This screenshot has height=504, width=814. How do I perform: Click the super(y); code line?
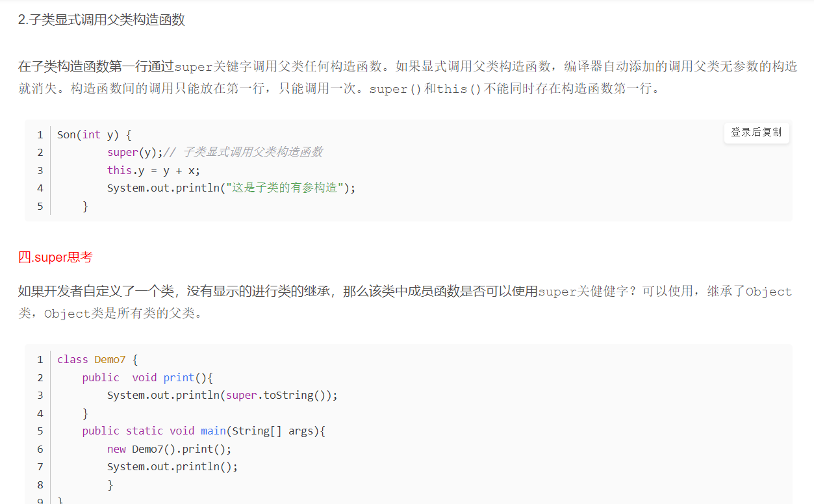pyautogui.click(x=135, y=152)
